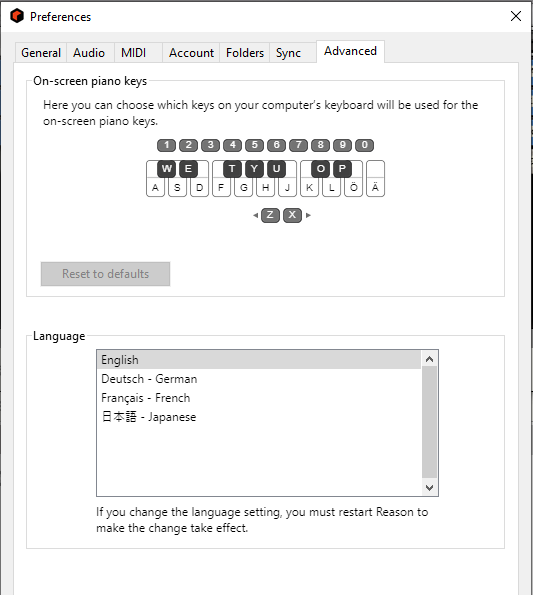Click the Z octave down key

pyautogui.click(x=270, y=215)
